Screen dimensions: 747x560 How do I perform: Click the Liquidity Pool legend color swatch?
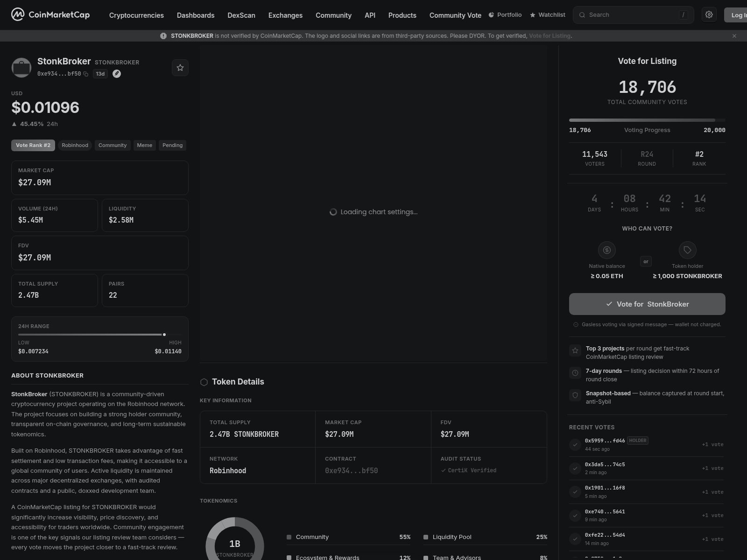(426, 537)
